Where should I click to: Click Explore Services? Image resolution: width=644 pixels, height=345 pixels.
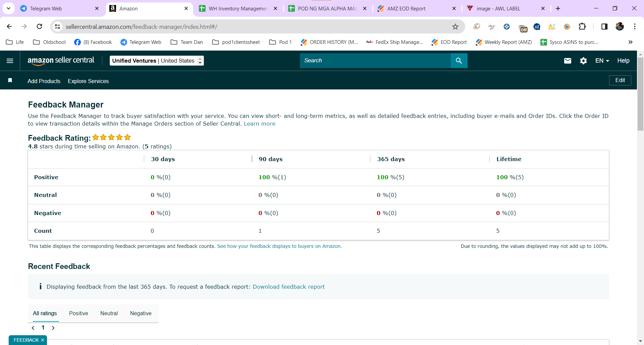click(88, 81)
